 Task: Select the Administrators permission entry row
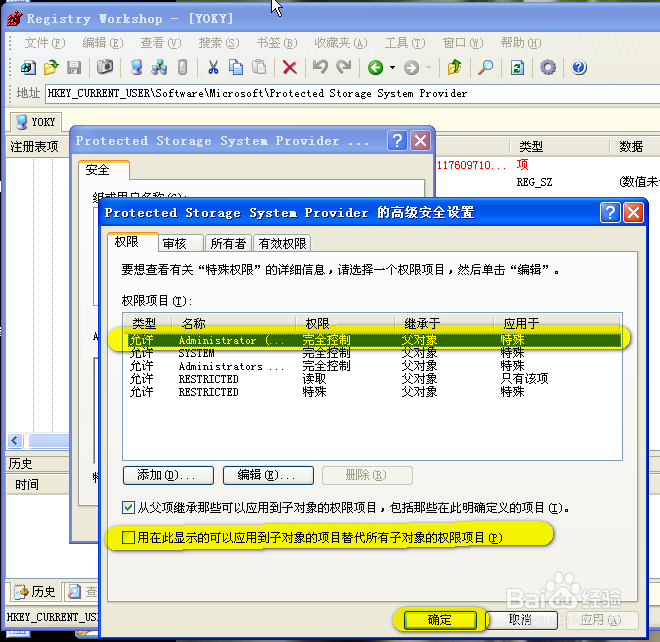pyautogui.click(x=374, y=366)
